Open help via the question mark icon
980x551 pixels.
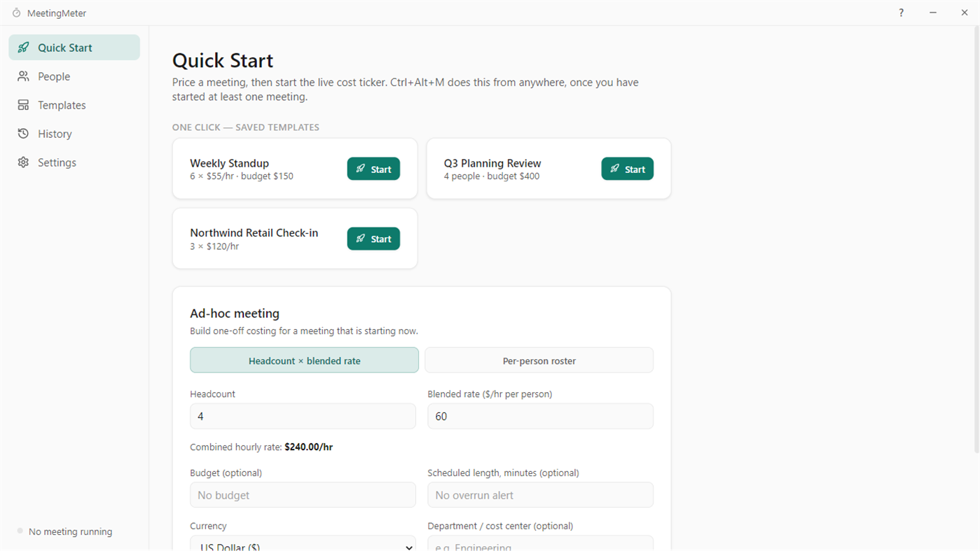902,13
